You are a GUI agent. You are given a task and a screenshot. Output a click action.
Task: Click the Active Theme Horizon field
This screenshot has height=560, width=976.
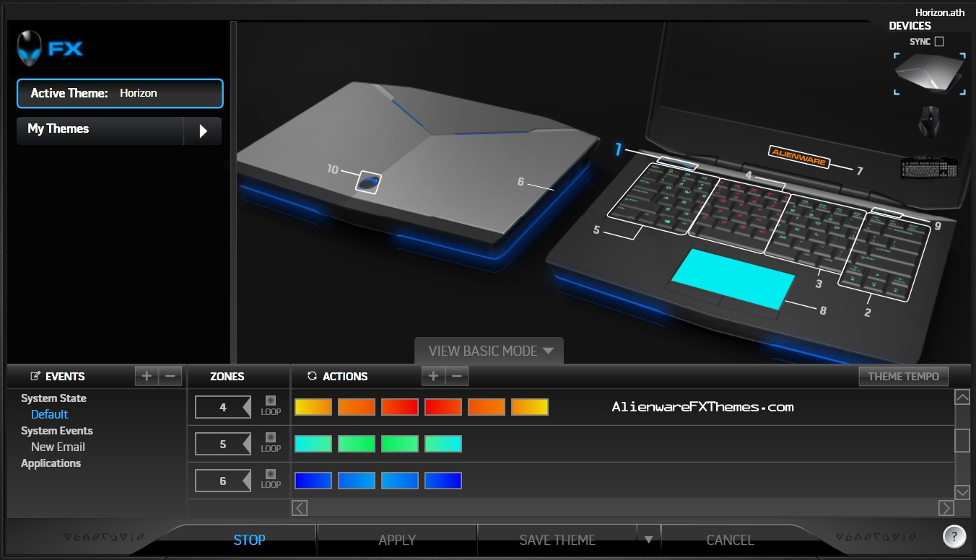coord(120,93)
